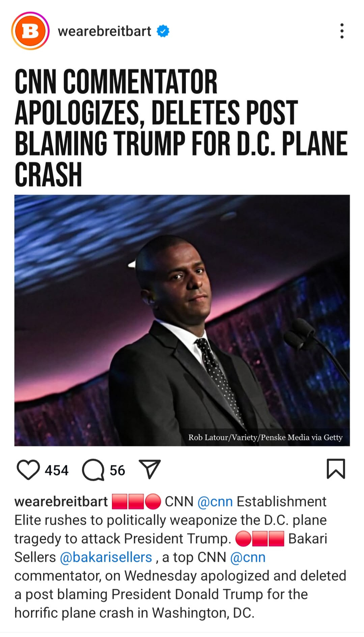Open the three-dot more options menu
364x637 pixels.
tap(342, 31)
